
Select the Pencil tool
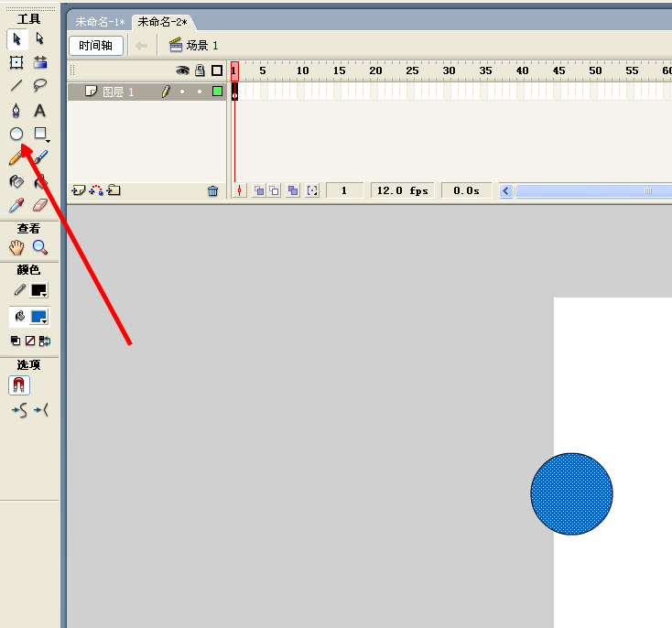click(16, 158)
